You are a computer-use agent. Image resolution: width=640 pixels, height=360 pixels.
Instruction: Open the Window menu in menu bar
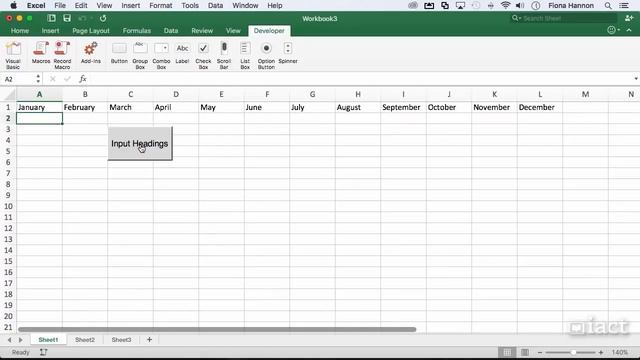coord(245,6)
